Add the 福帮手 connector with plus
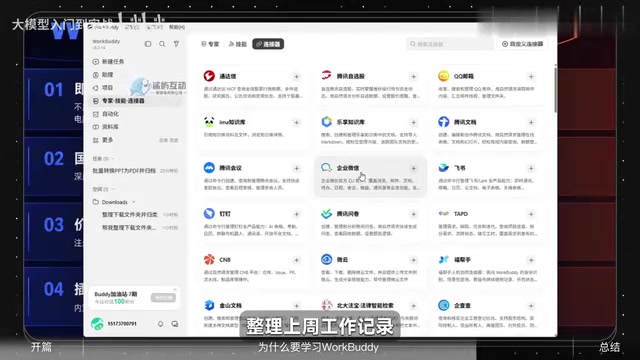 pos(531,260)
